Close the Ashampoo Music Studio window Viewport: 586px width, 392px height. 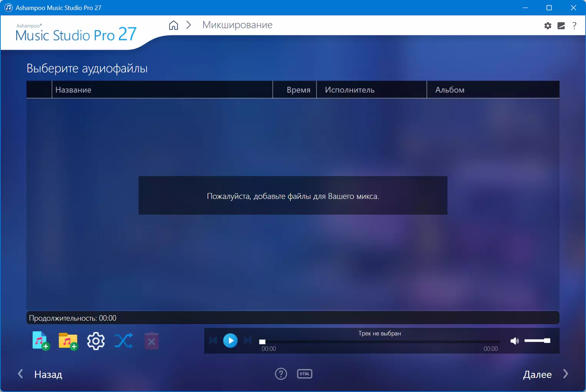click(x=573, y=8)
